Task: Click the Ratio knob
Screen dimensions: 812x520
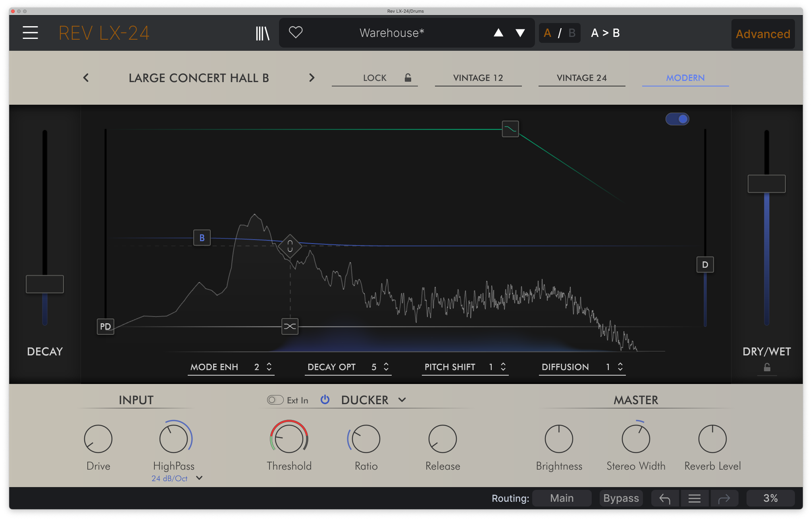Action: click(x=366, y=439)
